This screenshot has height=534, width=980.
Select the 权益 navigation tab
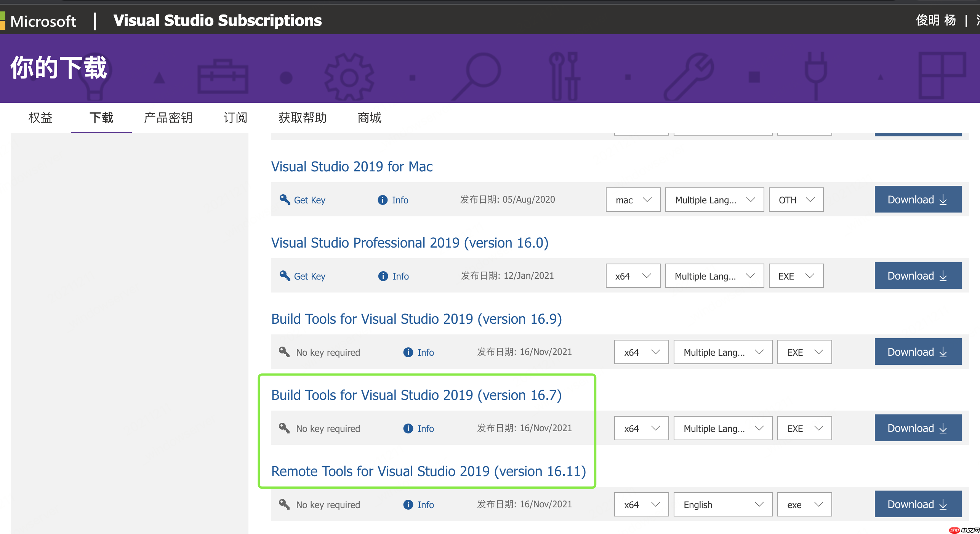tap(40, 118)
